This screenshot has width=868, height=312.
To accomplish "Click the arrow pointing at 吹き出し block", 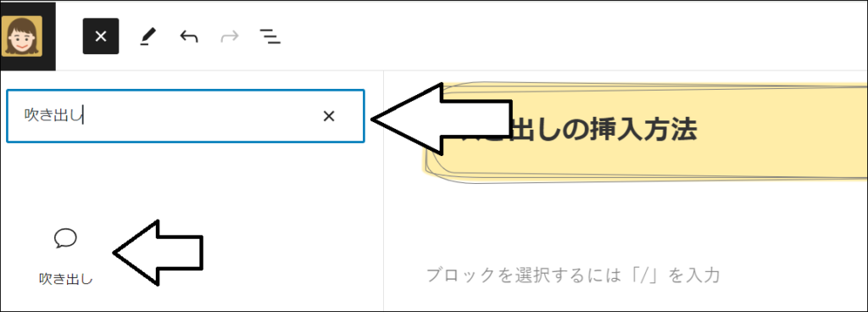I will coord(159,253).
